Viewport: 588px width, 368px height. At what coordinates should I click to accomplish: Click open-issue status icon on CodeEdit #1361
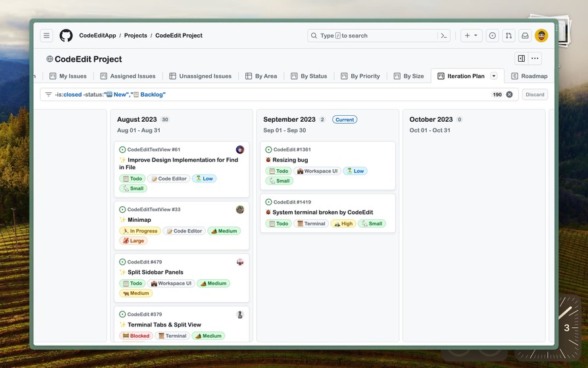[x=268, y=149]
